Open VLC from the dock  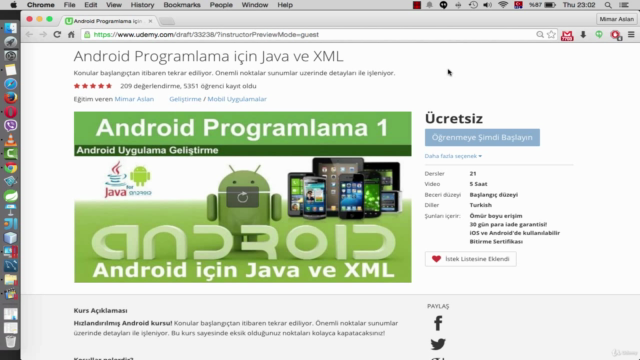[x=11, y=140]
